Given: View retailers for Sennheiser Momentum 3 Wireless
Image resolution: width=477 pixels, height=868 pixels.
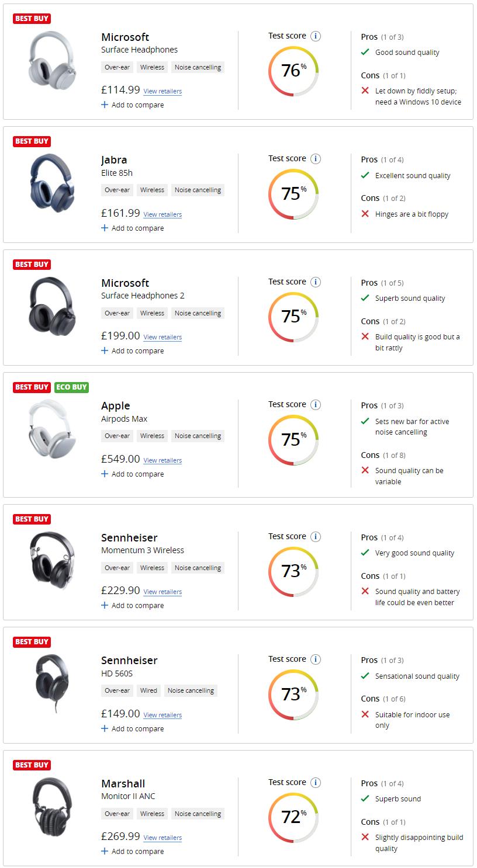Looking at the screenshot, I should point(163,592).
